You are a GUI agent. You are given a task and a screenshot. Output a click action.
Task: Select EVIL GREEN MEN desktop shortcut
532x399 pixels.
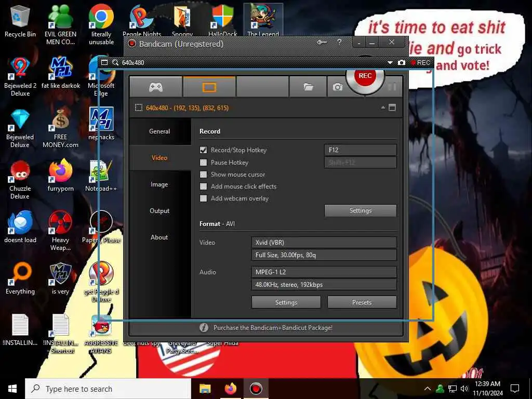[x=60, y=24]
